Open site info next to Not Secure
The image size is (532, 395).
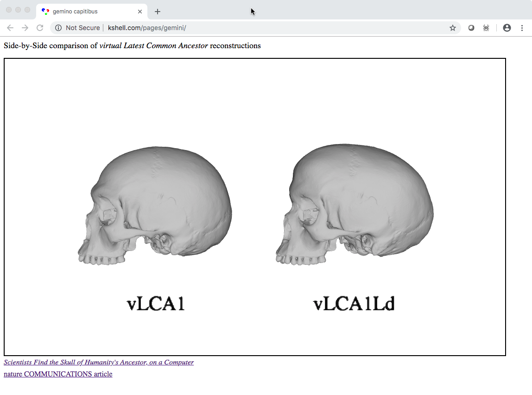coord(58,28)
